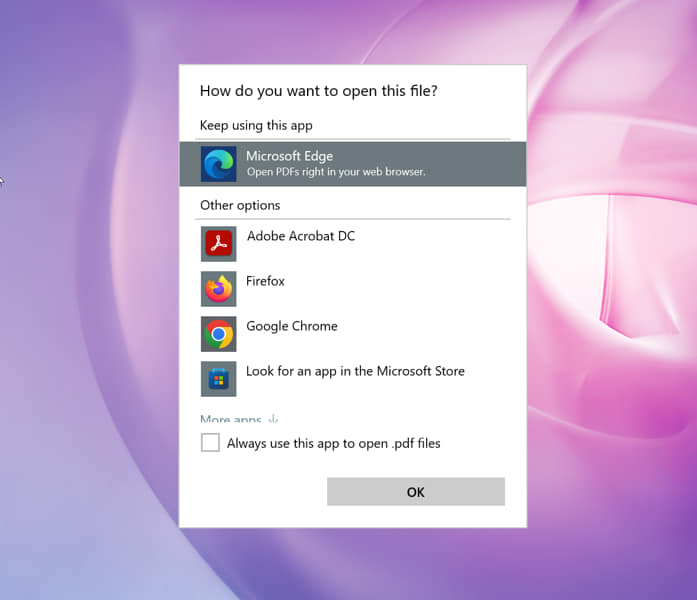This screenshot has width=697, height=600.
Task: Click the Adobe Acrobat DC icon
Action: 218,244
